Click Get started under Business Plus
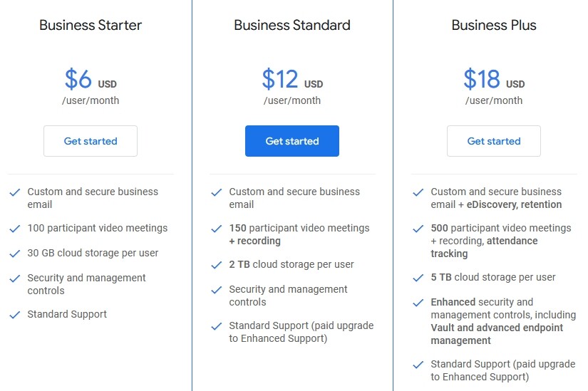Image resolution: width=588 pixels, height=391 pixels. (x=494, y=141)
